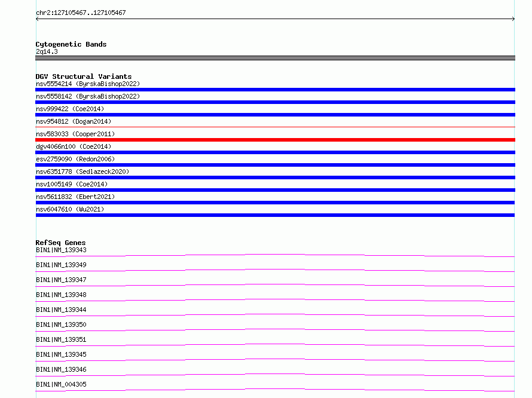
Task: Click the blue bar under dgv4066n100
Action: click(275, 152)
